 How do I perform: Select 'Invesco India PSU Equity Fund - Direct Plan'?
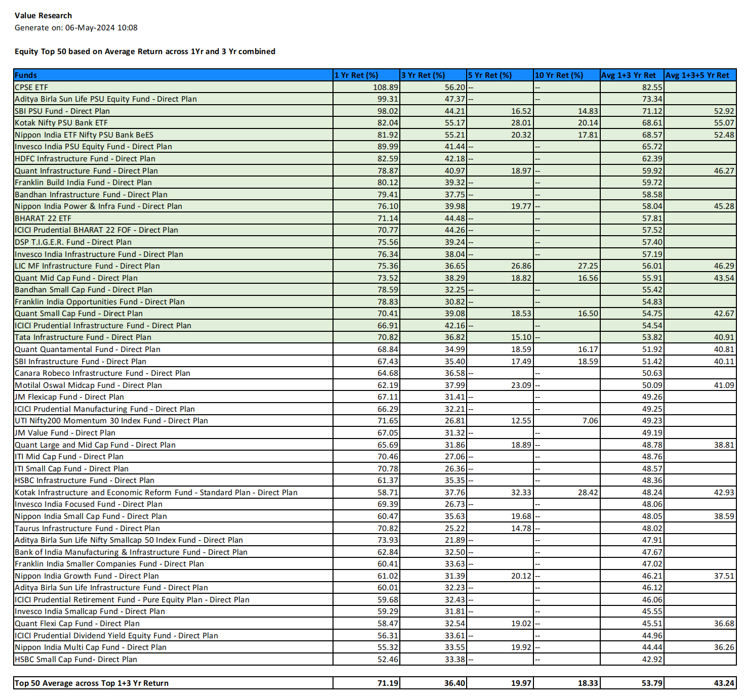[93, 147]
